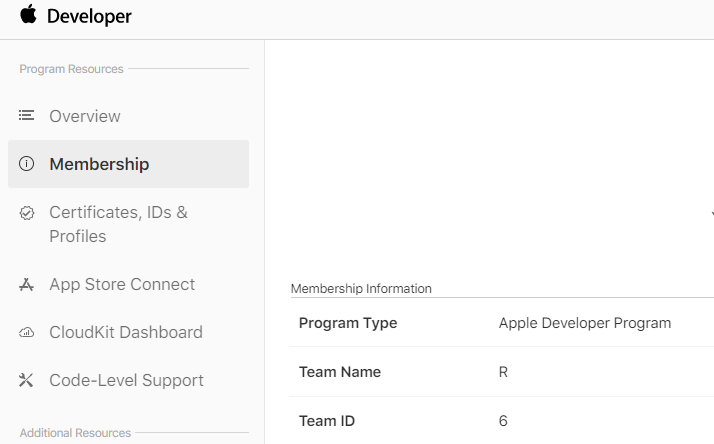
Task: Open App Store Connect link
Action: click(x=122, y=284)
